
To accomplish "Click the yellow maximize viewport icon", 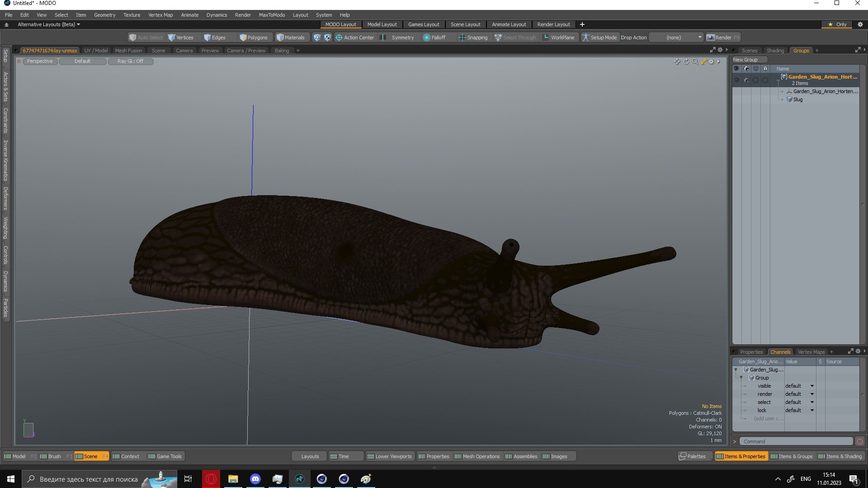I will tap(704, 61).
